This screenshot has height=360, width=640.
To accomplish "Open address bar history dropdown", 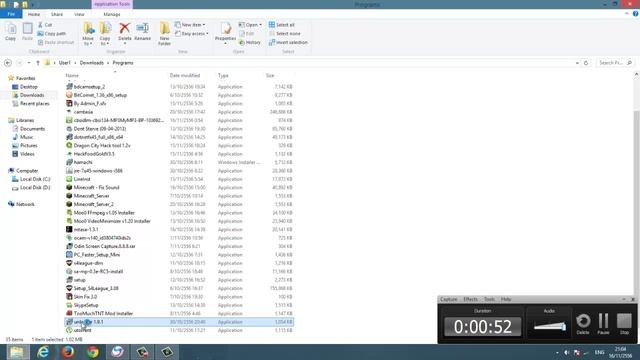I will tap(577, 63).
